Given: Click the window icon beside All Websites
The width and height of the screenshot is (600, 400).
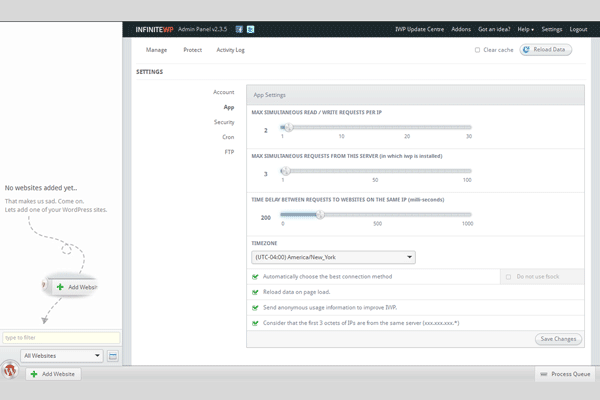Looking at the screenshot, I should pyautogui.click(x=113, y=355).
